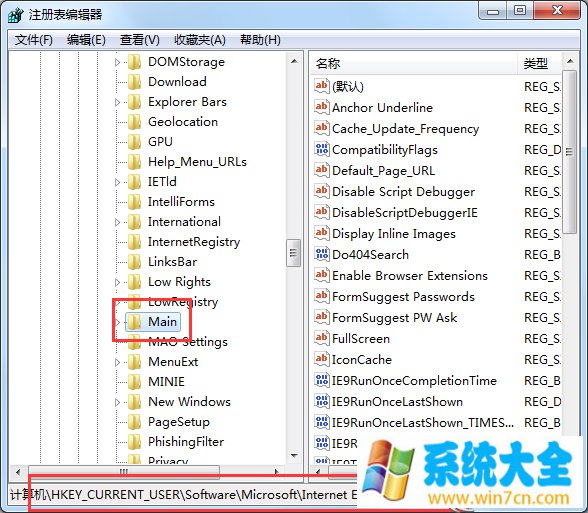Image resolution: width=588 pixels, height=513 pixels.
Task: Click the FullScreen string value icon
Action: [x=322, y=338]
